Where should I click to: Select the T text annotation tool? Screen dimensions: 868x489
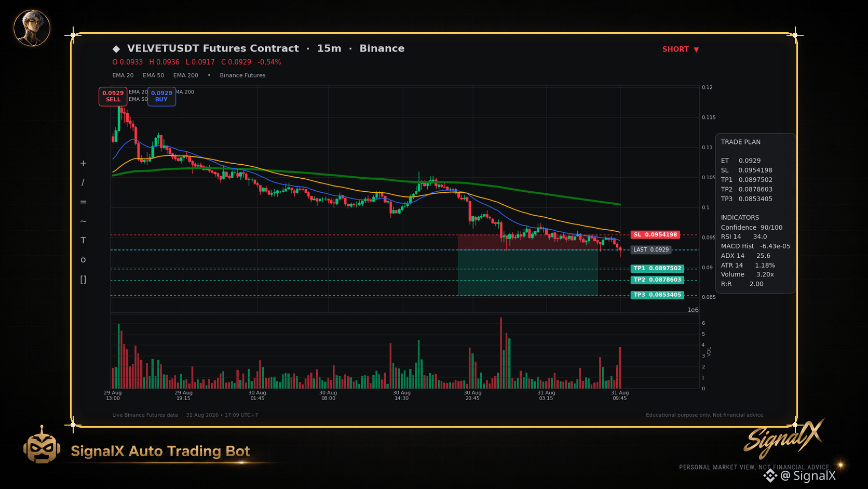83,240
